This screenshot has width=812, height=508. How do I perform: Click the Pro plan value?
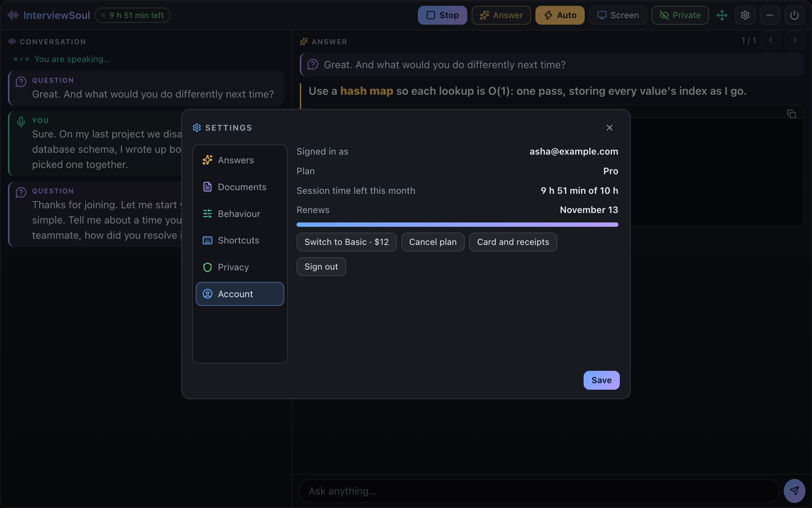(x=610, y=171)
